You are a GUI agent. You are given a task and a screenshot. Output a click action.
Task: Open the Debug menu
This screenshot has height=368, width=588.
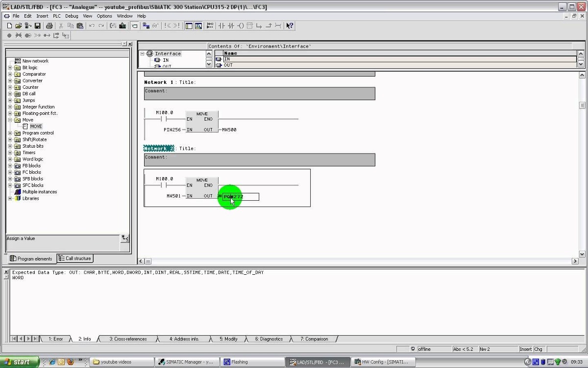[x=72, y=16]
